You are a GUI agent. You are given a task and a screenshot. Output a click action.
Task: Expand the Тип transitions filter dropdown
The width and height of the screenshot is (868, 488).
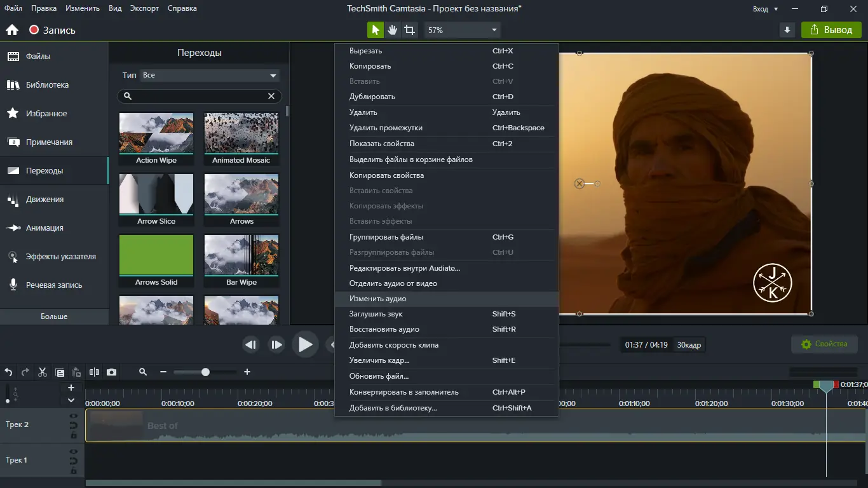(210, 75)
